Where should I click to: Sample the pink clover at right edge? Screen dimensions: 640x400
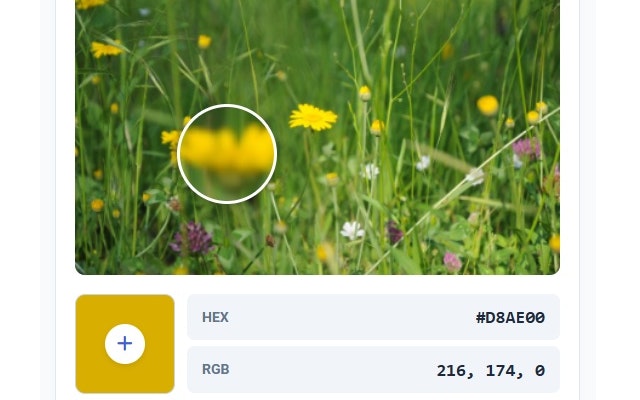[527, 148]
